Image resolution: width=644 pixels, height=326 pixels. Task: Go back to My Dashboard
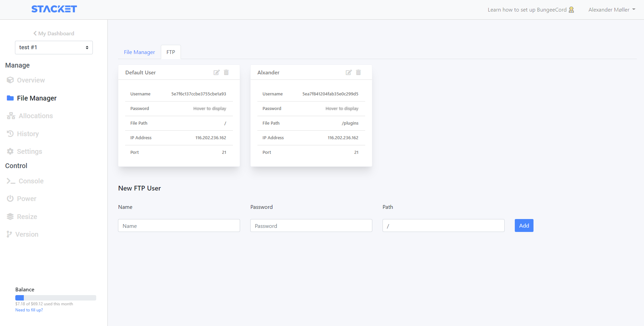pyautogui.click(x=54, y=33)
